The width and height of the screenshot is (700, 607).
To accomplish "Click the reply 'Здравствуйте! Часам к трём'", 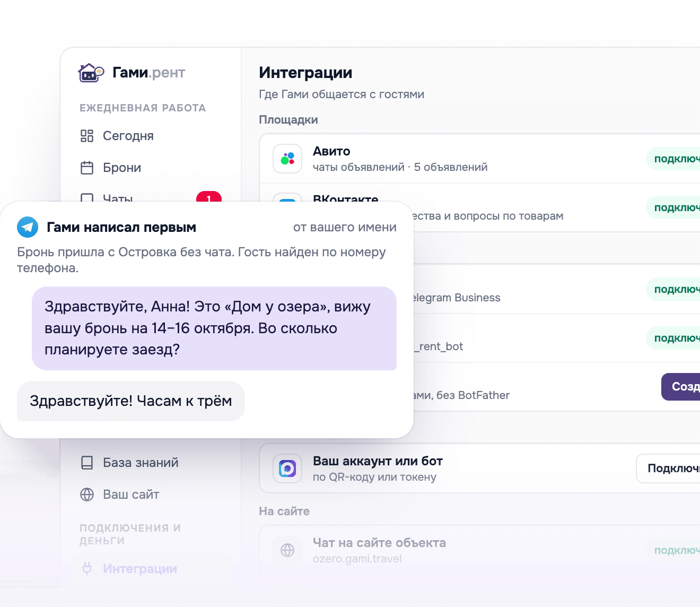I will 131,401.
